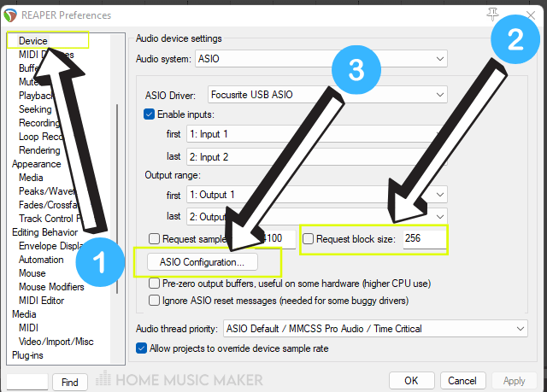Viewport: 547px width, 392px height.
Task: Open the Seeking preferences page
Action: click(x=35, y=109)
